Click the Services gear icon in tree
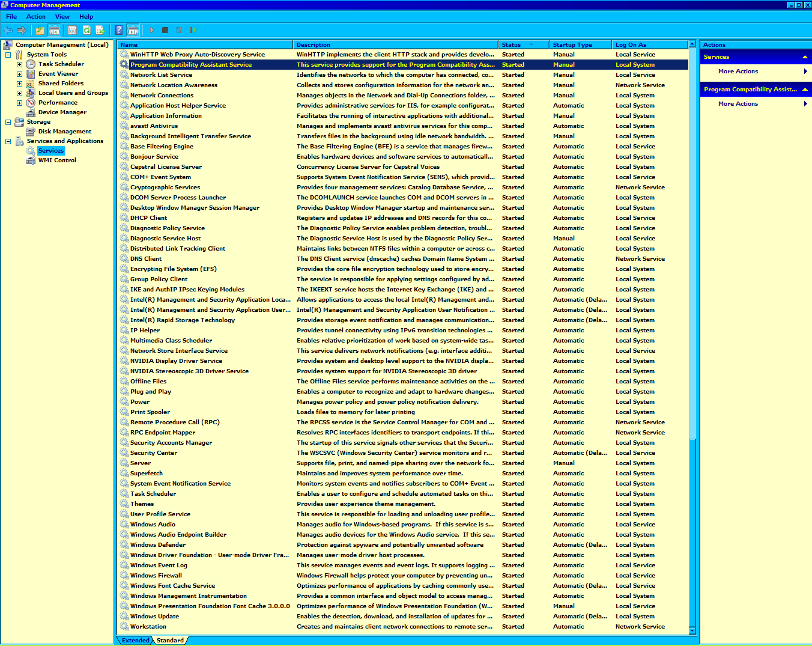The image size is (812, 646). 31,151
